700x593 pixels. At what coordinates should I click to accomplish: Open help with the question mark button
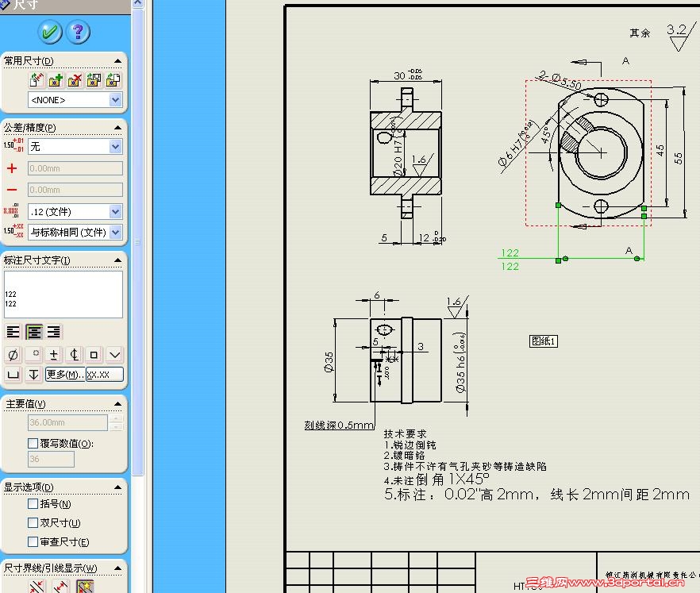tap(78, 32)
